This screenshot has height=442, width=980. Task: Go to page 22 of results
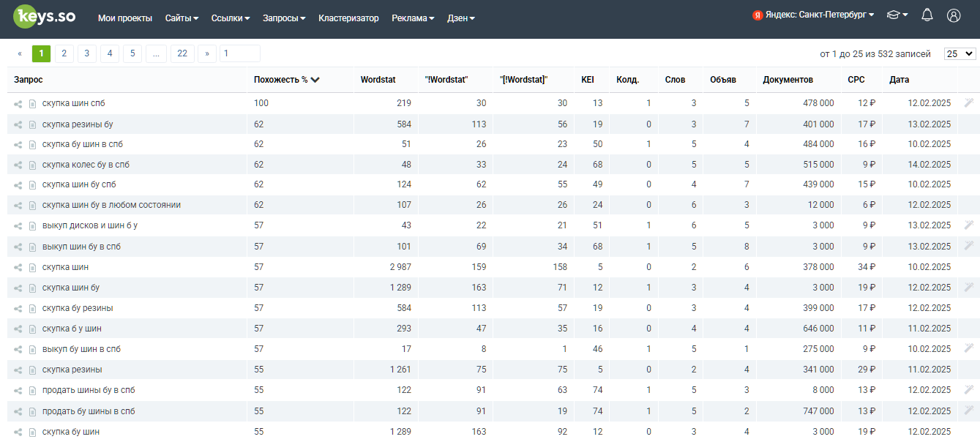pos(182,53)
